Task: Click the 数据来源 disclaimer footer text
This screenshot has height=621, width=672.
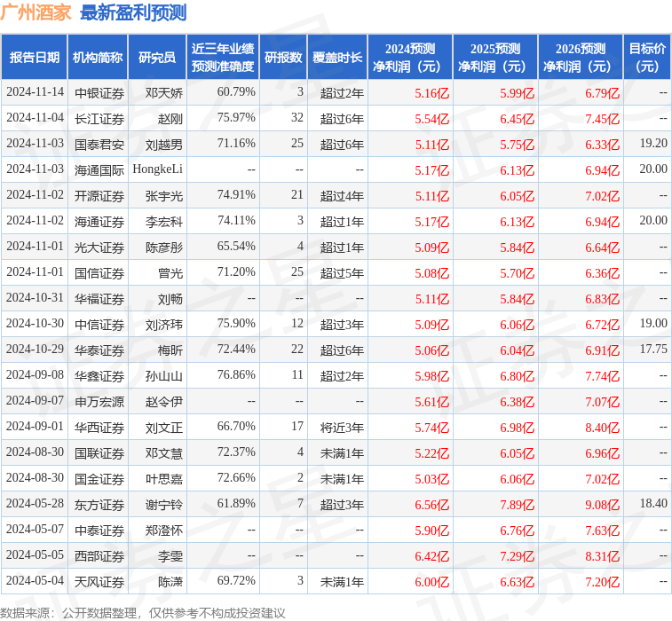Action: [143, 612]
